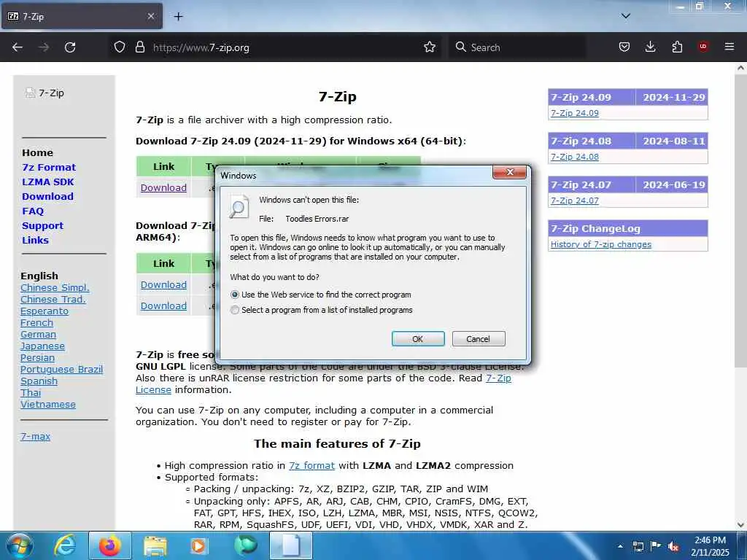The image size is (747, 560).
Task: Close the Windows dialog with red X
Action: 509,172
